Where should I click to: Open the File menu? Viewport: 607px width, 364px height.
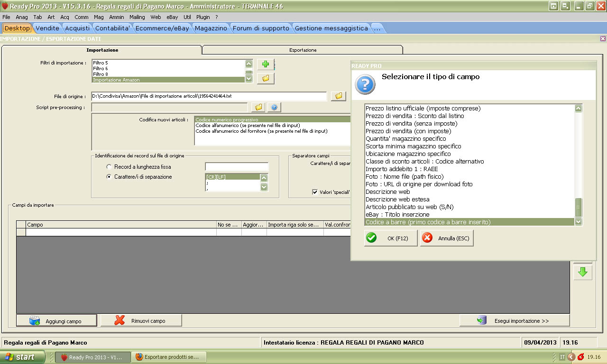tap(6, 17)
